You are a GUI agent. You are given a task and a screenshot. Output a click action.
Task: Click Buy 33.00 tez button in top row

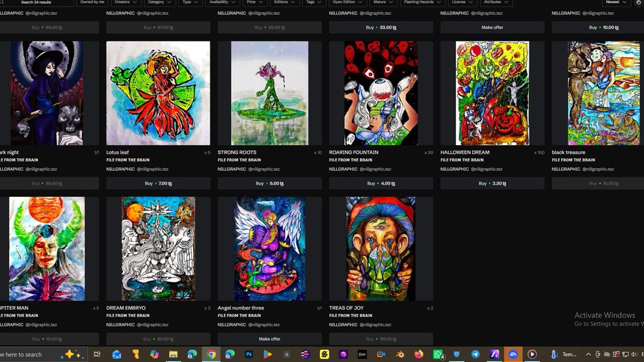[381, 27]
